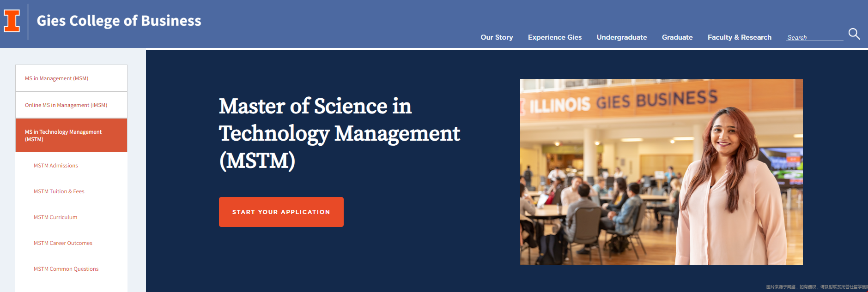The width and height of the screenshot is (868, 292).
Task: Go to Online MS in Management (iMSM)
Action: [71, 105]
